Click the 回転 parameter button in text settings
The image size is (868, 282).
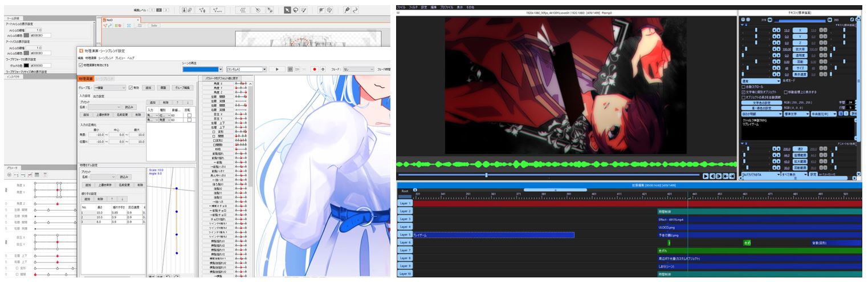click(800, 62)
